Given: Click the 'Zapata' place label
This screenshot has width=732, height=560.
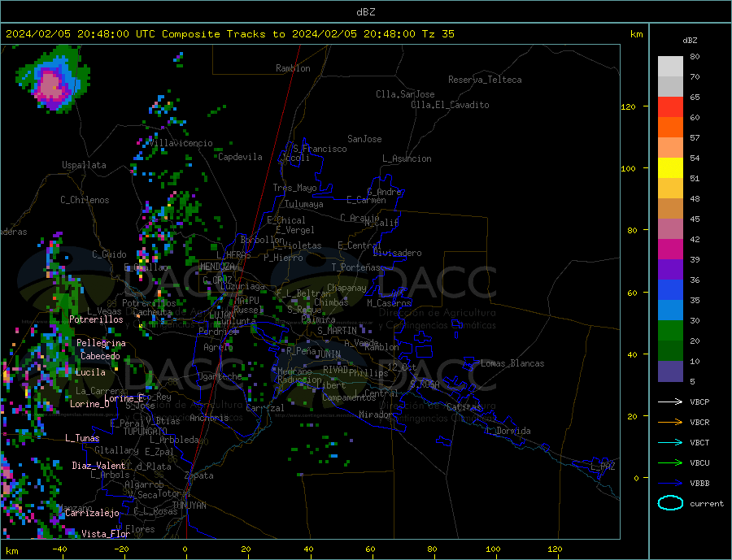Looking at the screenshot, I should click(x=199, y=475).
